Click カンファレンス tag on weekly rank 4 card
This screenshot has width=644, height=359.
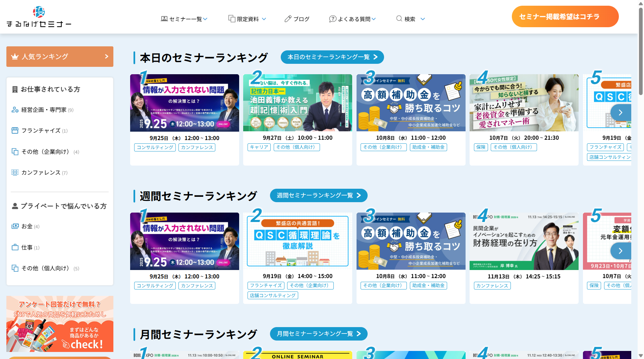492,286
